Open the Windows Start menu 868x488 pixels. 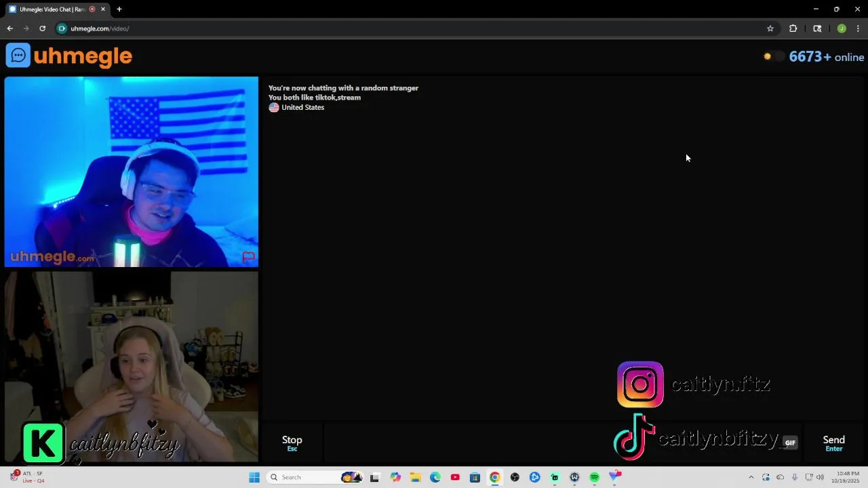(x=254, y=477)
